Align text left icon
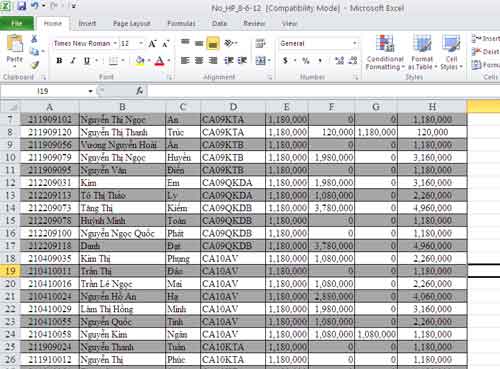 click(x=185, y=61)
